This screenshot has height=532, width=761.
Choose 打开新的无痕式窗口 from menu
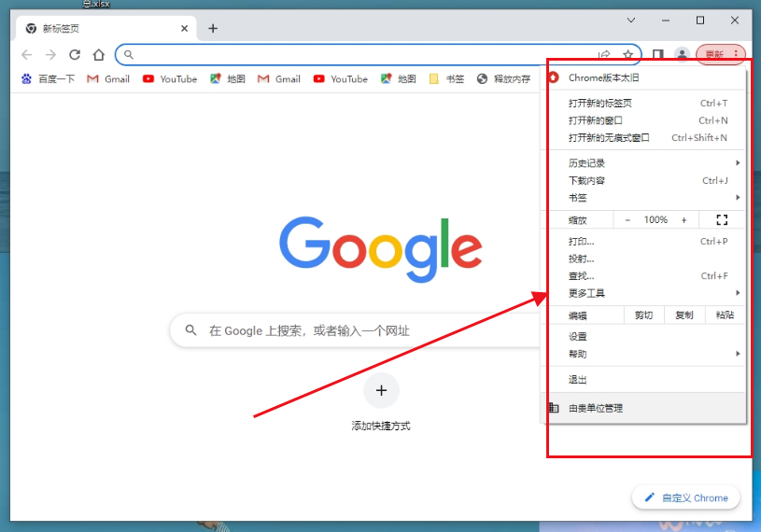642,138
